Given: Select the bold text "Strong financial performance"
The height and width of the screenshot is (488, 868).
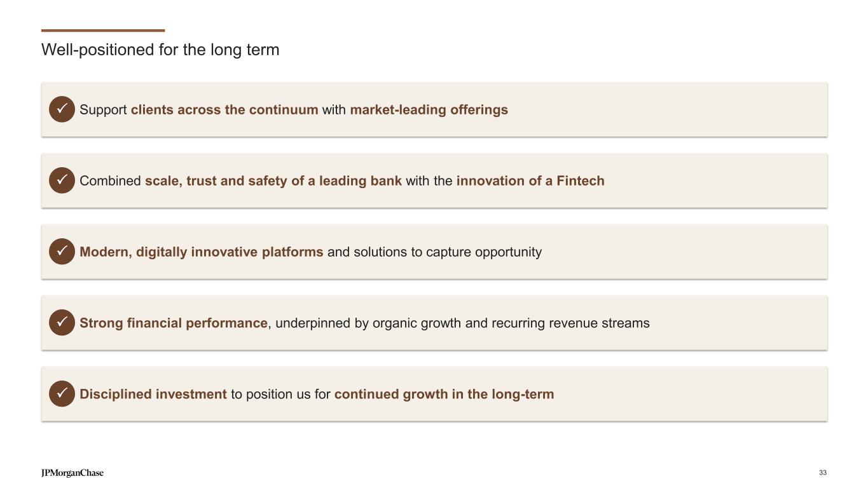Looking at the screenshot, I should [174, 323].
